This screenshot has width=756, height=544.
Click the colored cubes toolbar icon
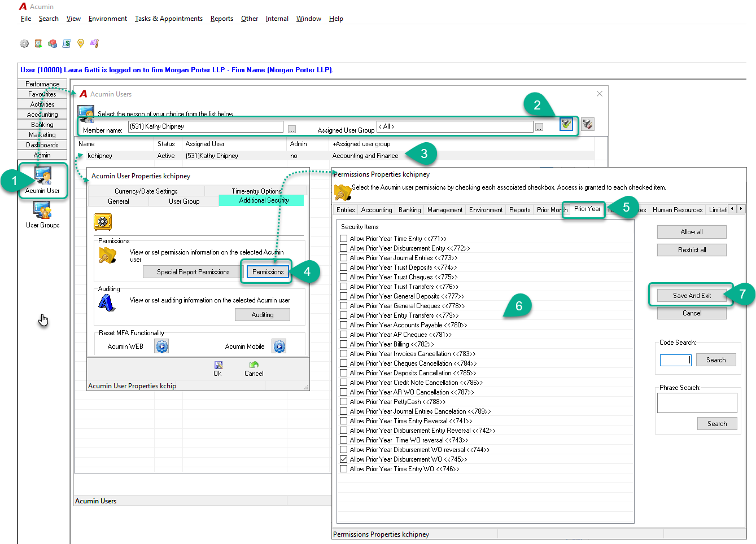(x=53, y=43)
